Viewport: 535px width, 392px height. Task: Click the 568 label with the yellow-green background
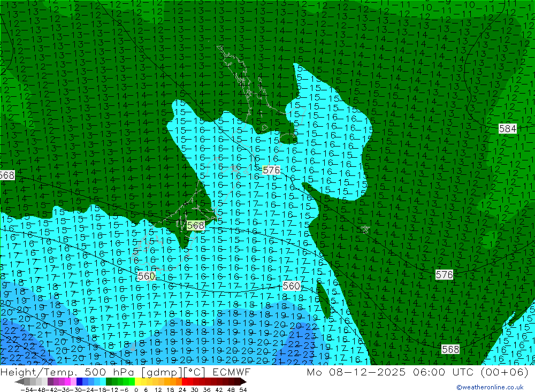pyautogui.click(x=195, y=226)
